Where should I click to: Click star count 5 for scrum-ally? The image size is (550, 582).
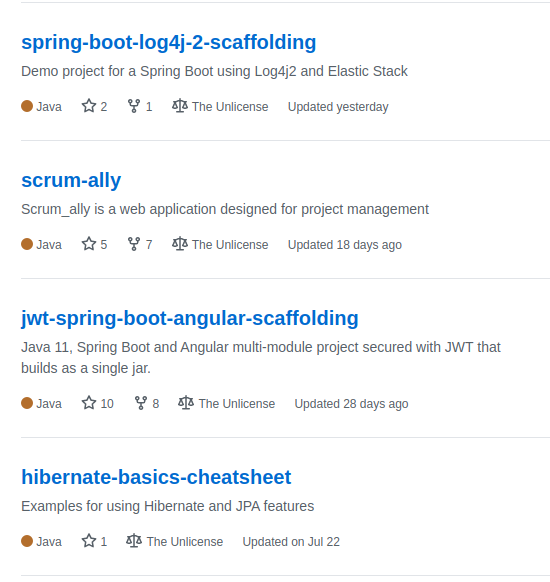click(x=104, y=245)
